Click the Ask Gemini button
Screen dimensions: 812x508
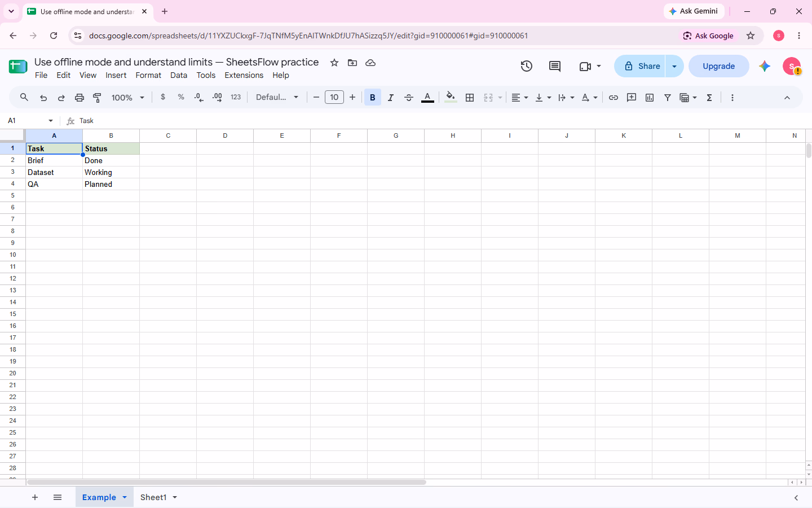pos(694,11)
